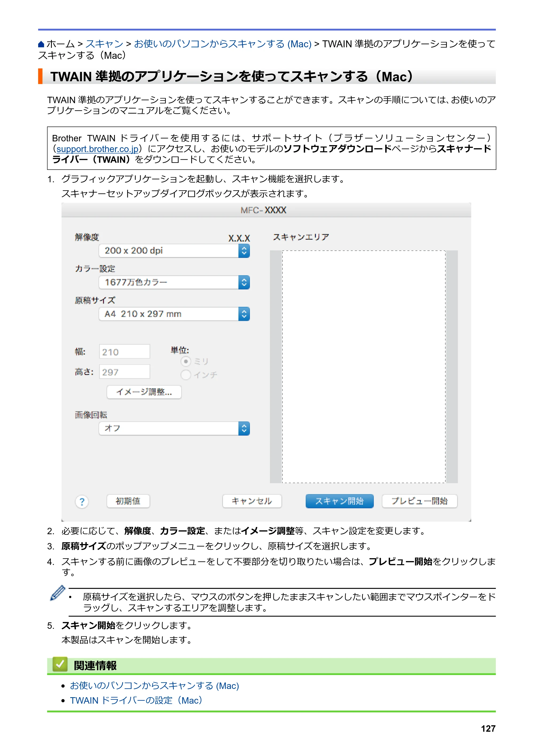This screenshot has height=756, width=534.
Task: Open the 原稿サイズ A4 dropdown
Action: (x=174, y=314)
